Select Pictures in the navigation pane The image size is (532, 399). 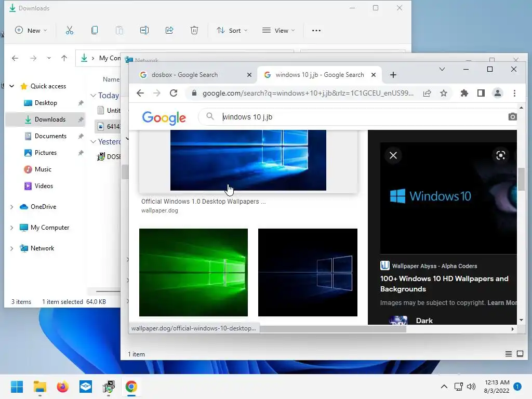coord(45,153)
